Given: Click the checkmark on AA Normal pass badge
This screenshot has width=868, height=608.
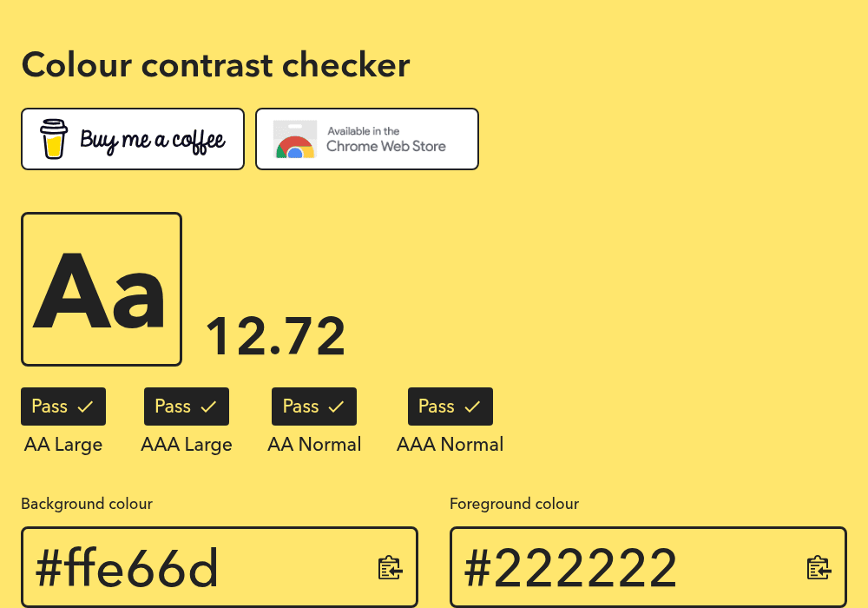Looking at the screenshot, I should pyautogui.click(x=336, y=407).
